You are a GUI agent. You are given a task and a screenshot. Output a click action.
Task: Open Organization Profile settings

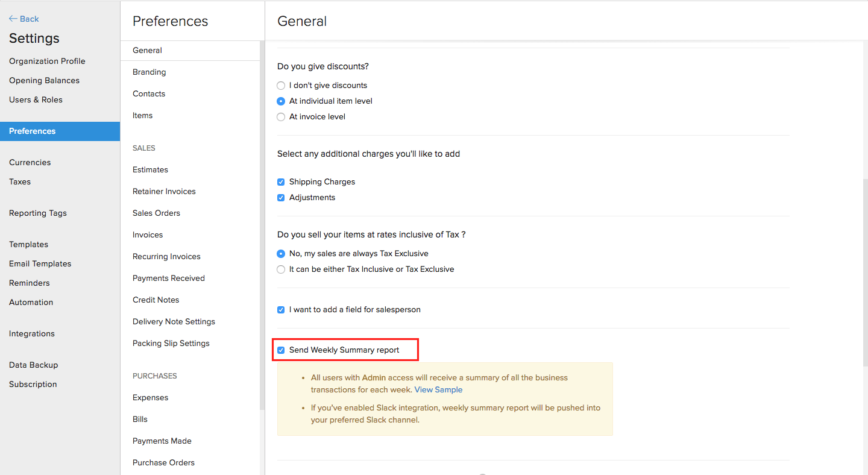(47, 61)
